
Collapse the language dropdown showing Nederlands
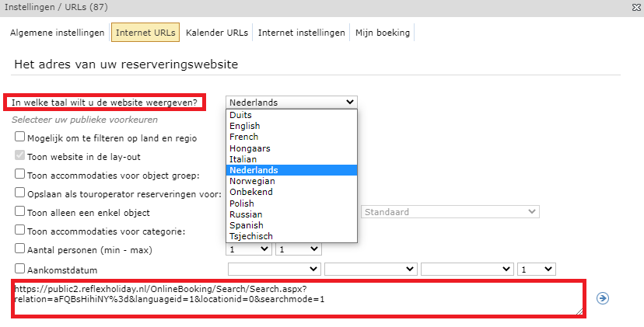(x=292, y=103)
